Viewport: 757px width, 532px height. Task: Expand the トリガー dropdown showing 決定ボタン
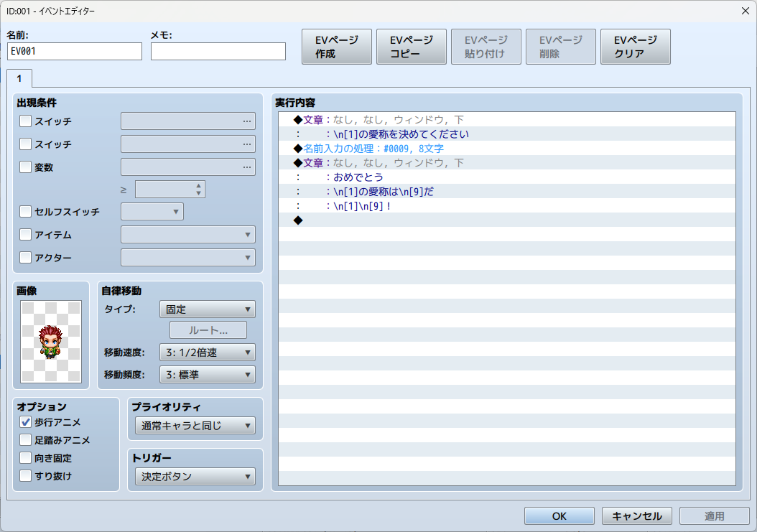195,476
